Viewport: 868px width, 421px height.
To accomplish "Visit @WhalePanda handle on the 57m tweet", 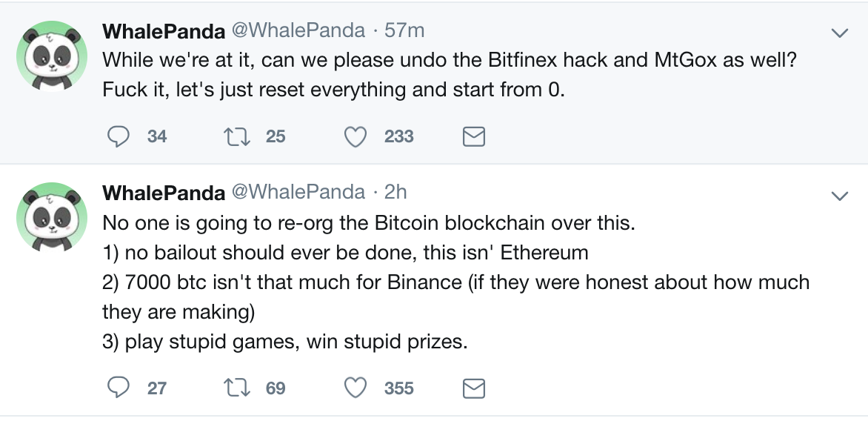I will click(x=298, y=30).
